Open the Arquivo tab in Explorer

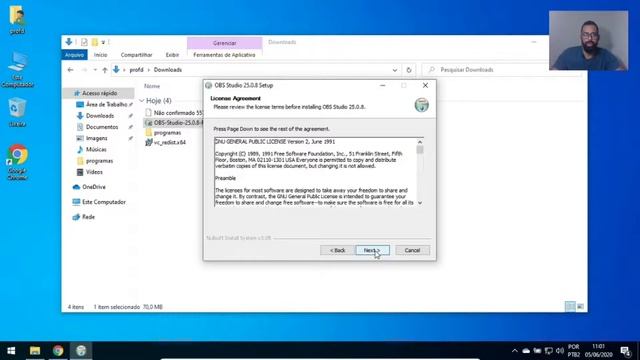[74, 55]
